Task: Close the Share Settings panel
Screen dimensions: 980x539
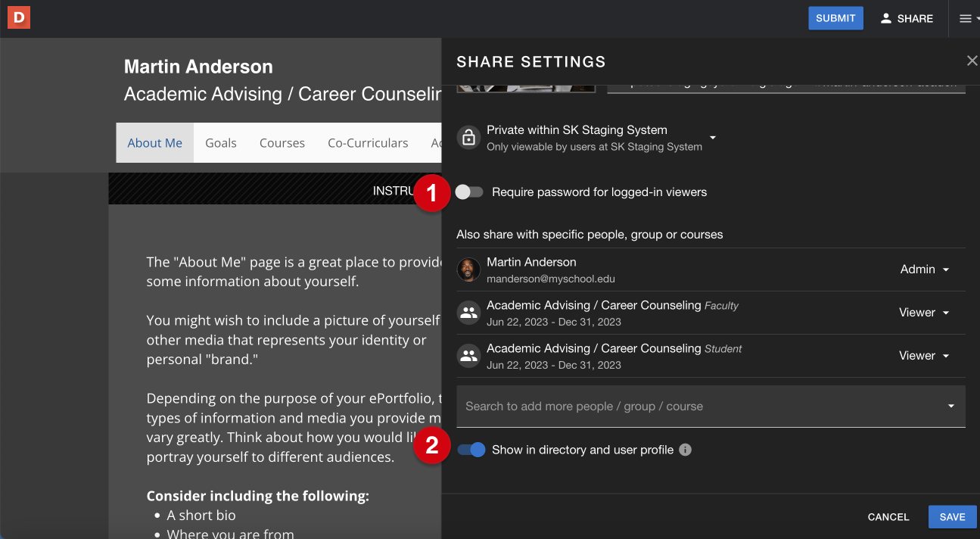Action: [972, 61]
